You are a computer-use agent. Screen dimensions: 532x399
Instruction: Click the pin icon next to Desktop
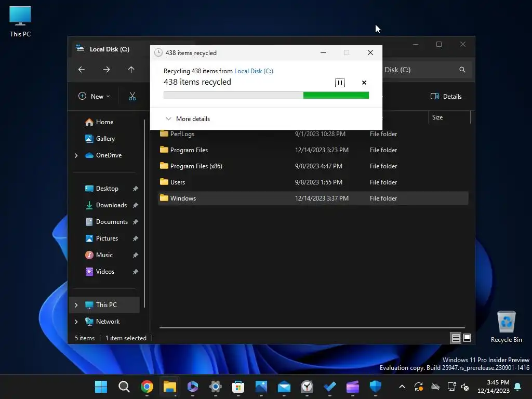136,189
